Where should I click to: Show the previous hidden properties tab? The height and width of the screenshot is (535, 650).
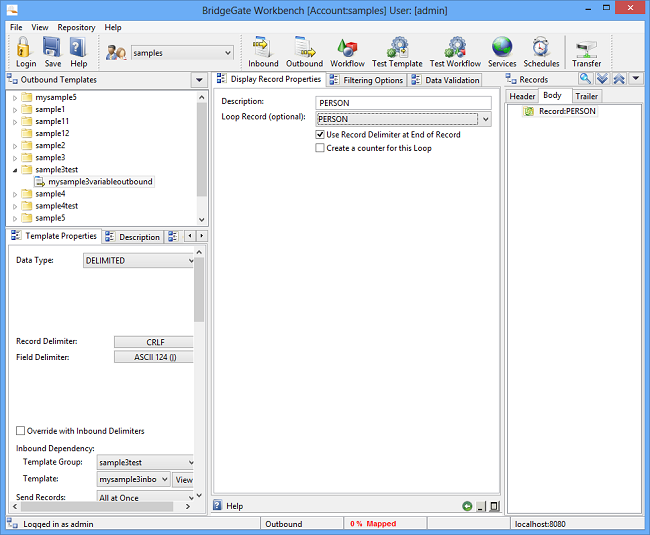click(190, 236)
